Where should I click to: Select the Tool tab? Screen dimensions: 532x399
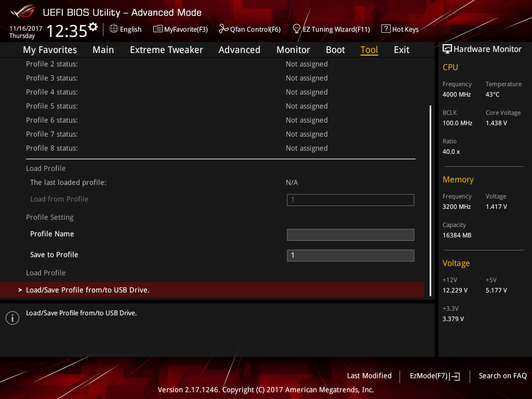coord(369,50)
